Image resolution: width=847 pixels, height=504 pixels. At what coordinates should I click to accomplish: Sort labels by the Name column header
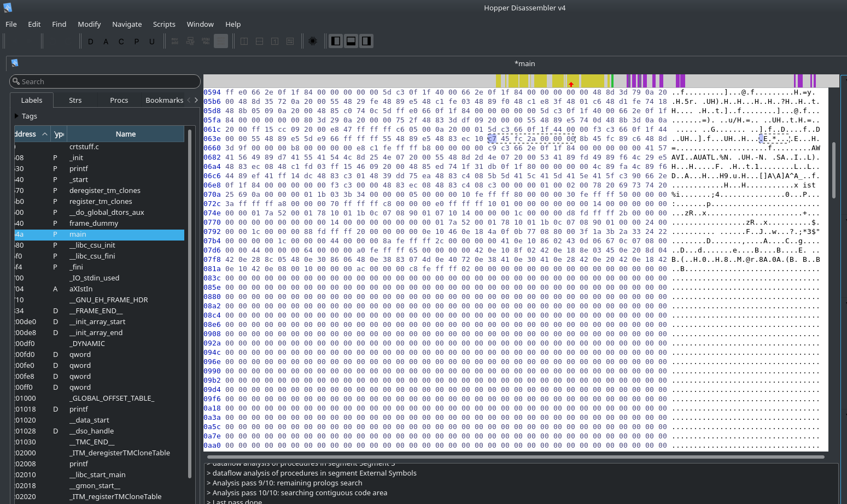126,134
